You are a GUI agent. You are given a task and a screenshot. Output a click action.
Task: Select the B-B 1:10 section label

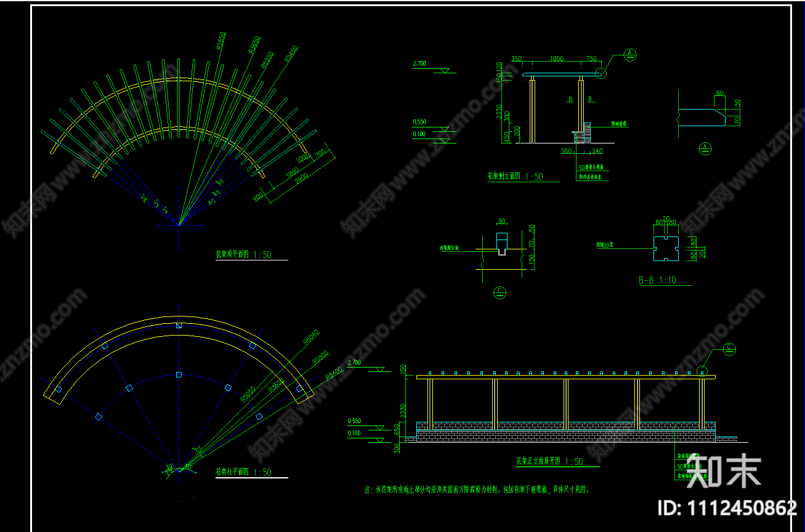click(657, 280)
